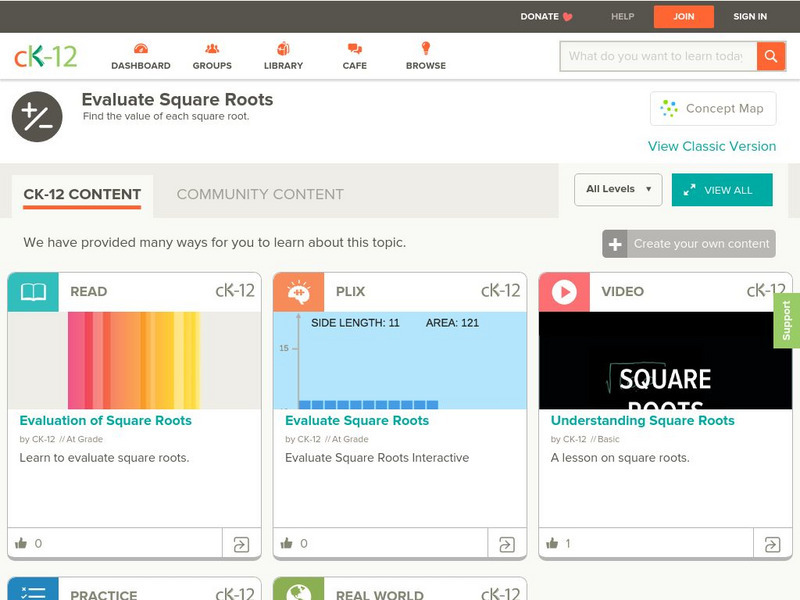Open the Concept Map button
This screenshot has height=600, width=800.
713,108
